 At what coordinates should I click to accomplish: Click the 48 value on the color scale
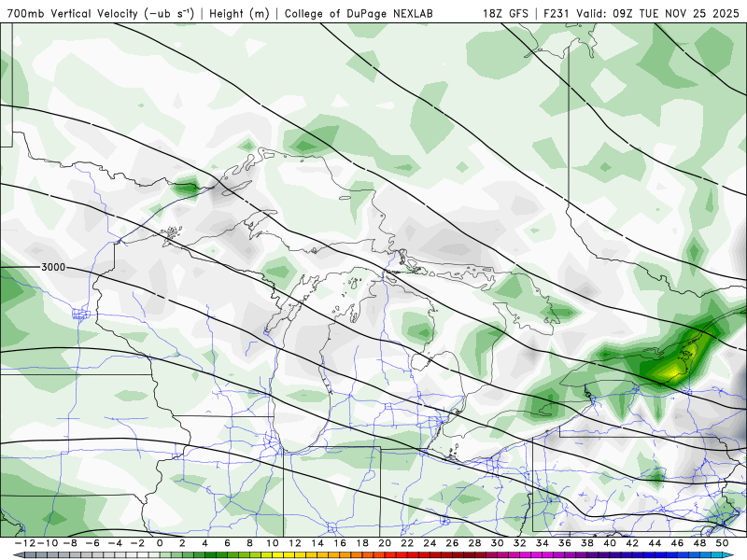click(699, 543)
